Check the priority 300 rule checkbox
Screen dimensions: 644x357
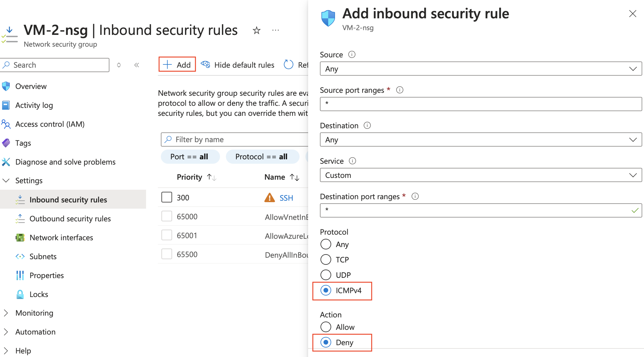click(167, 197)
